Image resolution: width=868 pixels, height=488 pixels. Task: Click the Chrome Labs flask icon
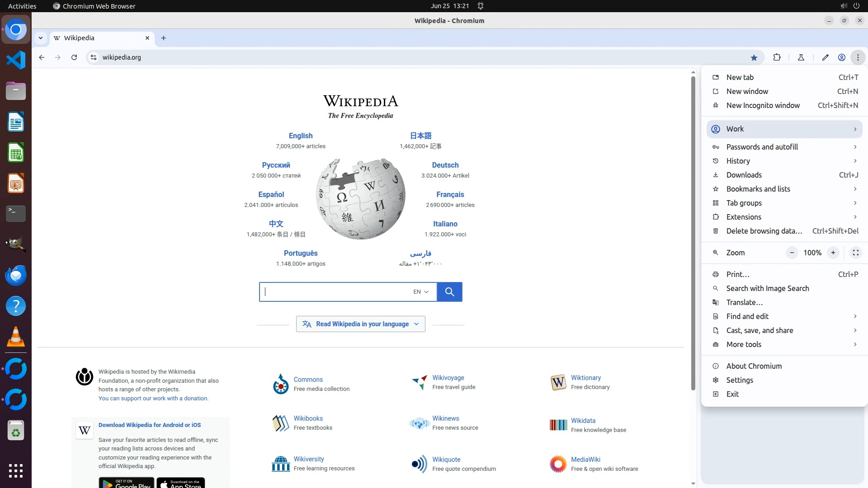click(x=801, y=57)
